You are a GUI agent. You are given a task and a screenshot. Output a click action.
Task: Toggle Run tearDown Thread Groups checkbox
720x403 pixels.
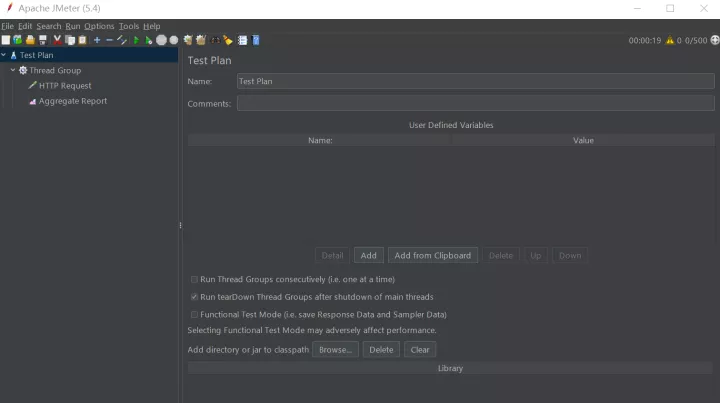194,297
